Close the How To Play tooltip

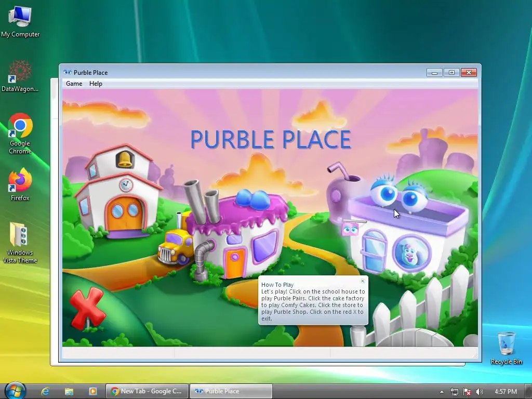click(x=362, y=281)
